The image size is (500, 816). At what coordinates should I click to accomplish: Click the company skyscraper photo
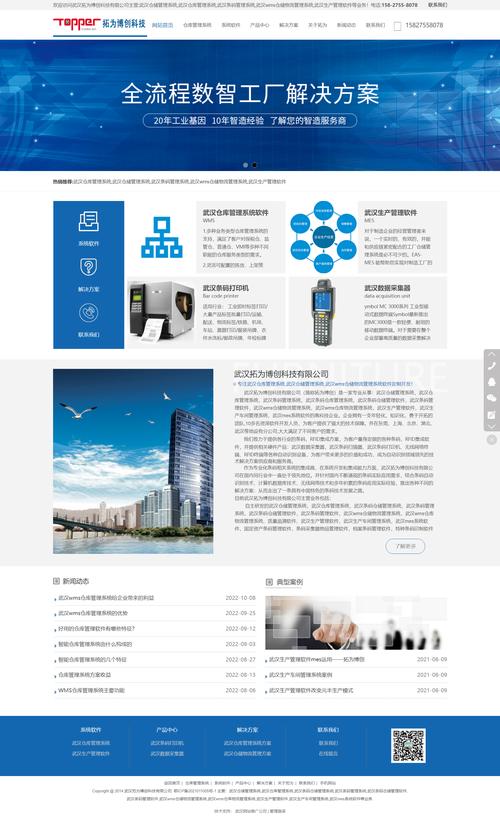pos(133,461)
